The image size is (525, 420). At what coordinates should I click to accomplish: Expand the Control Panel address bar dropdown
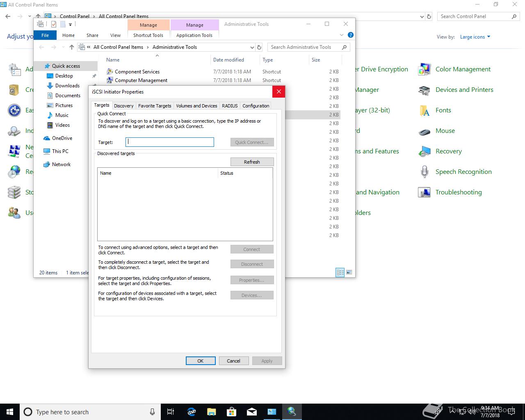coord(422,16)
